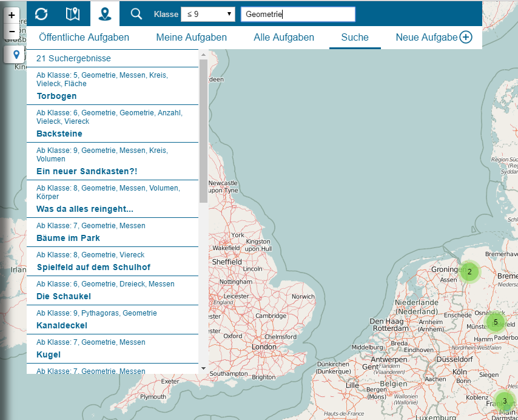The image size is (518, 420).
Task: Open the Backsteine search result
Action: pyautogui.click(x=59, y=134)
